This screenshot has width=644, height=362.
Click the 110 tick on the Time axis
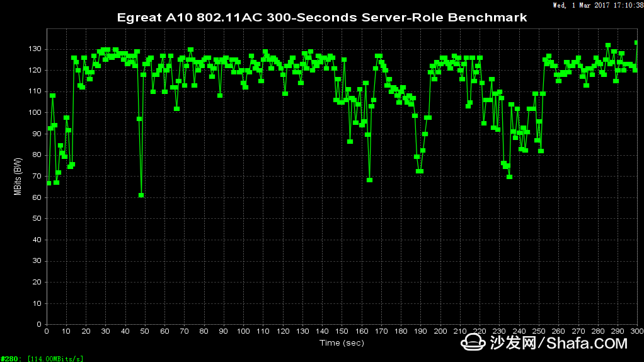point(263,331)
